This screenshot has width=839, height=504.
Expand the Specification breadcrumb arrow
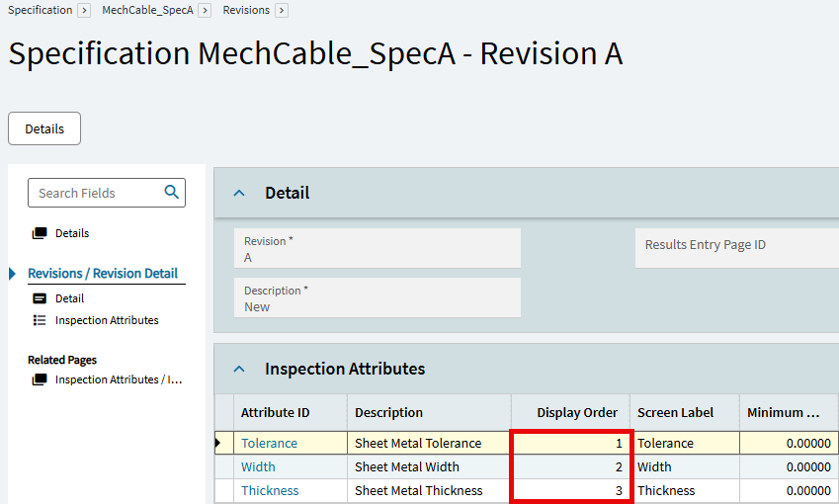(x=84, y=10)
